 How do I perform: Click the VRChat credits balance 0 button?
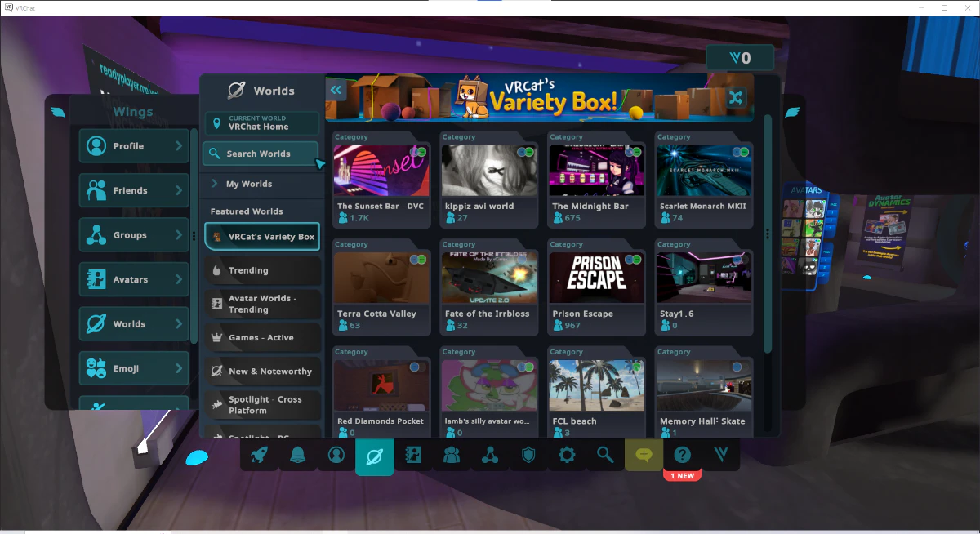(740, 58)
